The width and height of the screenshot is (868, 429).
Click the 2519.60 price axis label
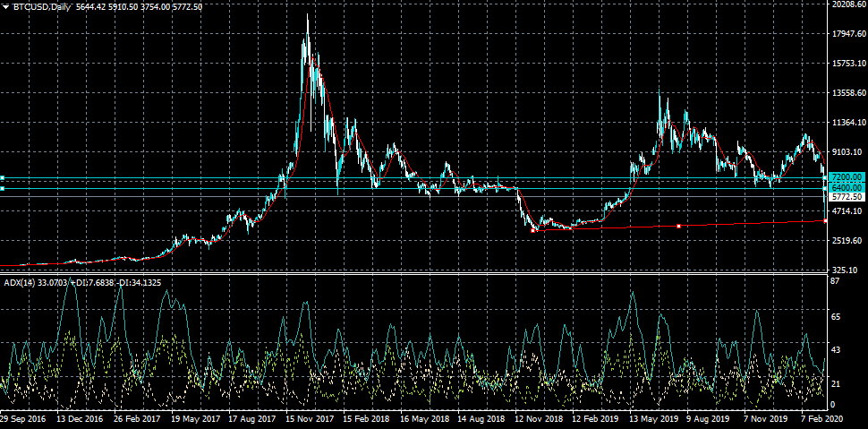[848, 241]
